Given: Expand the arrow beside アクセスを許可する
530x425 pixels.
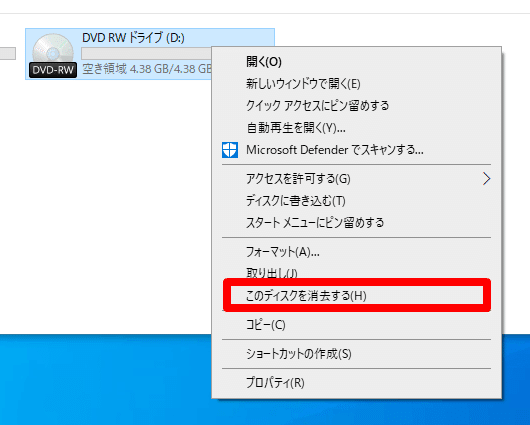Looking at the screenshot, I should [x=486, y=179].
